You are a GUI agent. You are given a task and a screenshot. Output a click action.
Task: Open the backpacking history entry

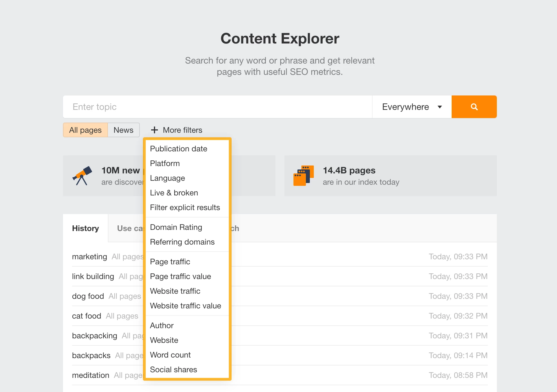tap(95, 336)
